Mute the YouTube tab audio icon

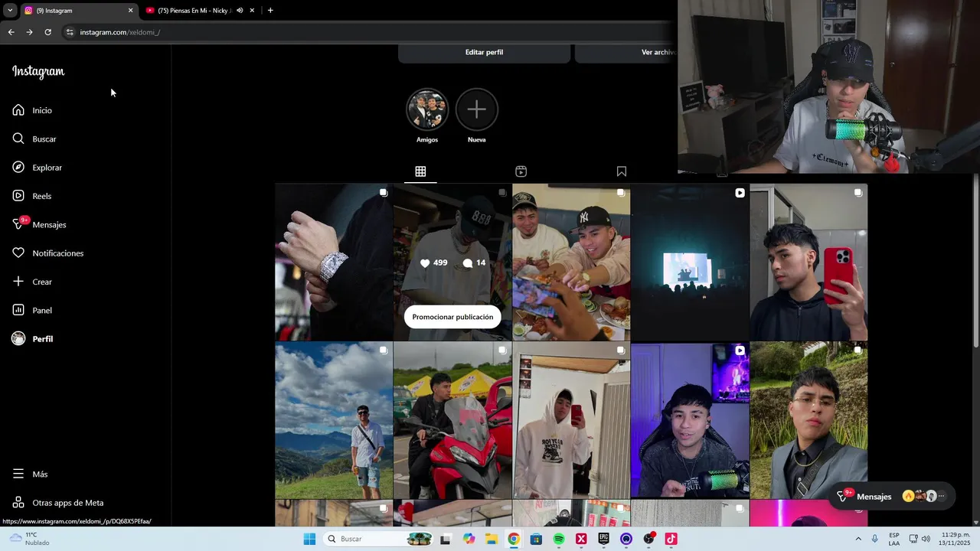tap(240, 11)
